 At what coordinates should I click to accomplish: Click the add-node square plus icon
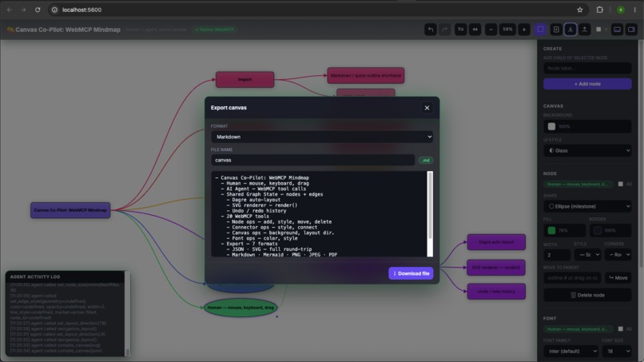coord(556,30)
